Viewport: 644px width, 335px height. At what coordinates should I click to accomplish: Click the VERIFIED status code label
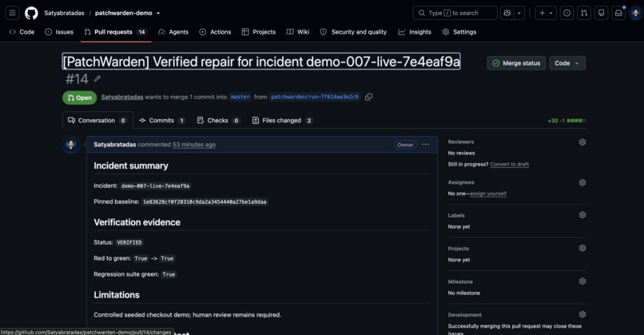pyautogui.click(x=129, y=242)
